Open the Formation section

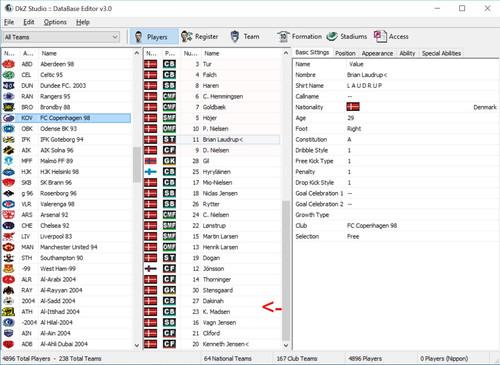point(299,37)
